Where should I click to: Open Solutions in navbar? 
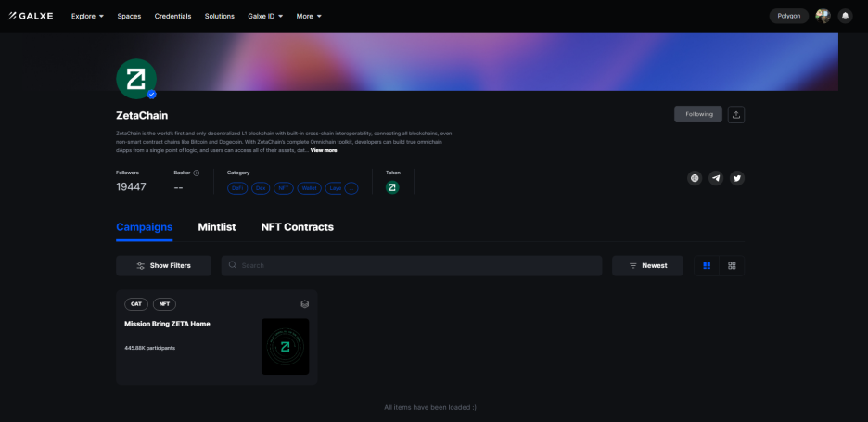[219, 16]
